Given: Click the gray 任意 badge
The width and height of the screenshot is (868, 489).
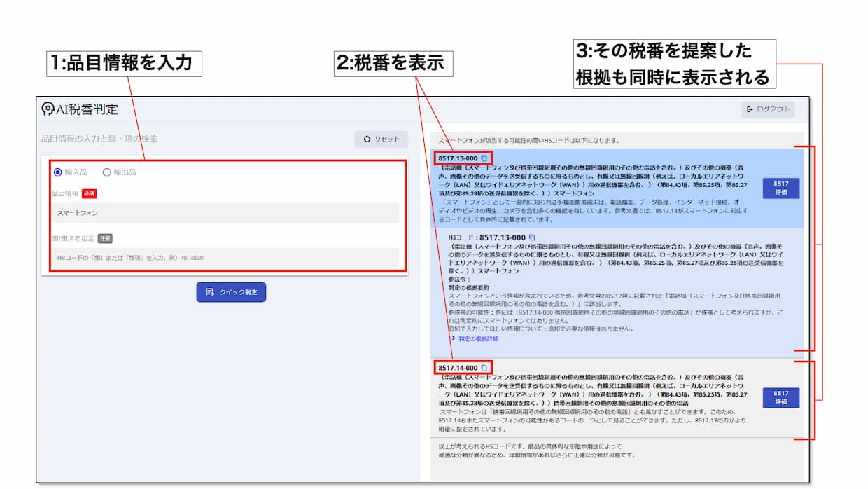Looking at the screenshot, I should tap(105, 238).
